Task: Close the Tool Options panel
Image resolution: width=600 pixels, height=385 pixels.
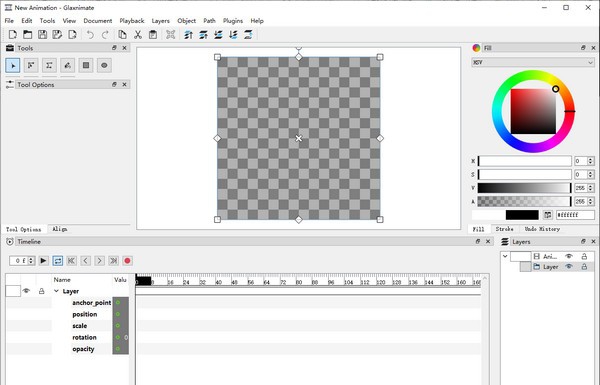Action: [124, 84]
